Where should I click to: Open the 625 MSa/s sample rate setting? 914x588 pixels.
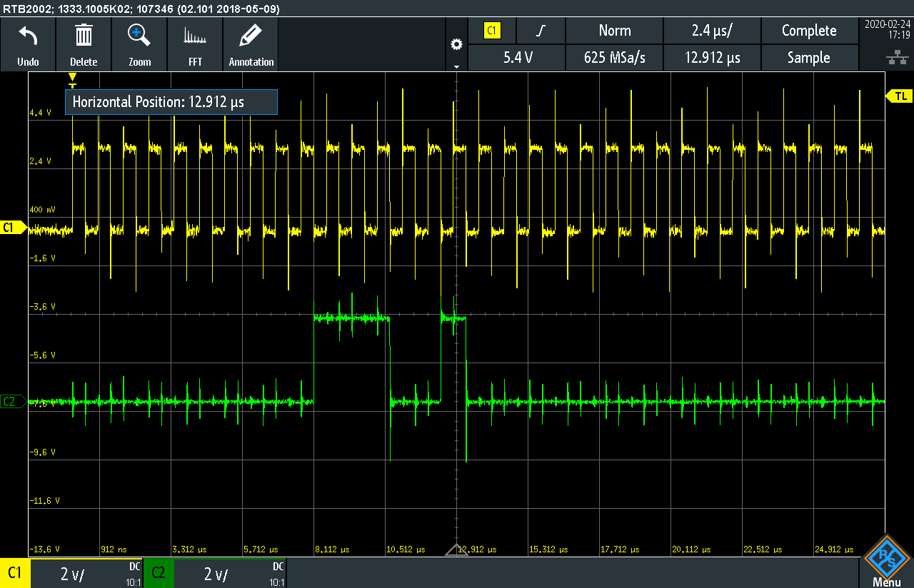click(615, 58)
